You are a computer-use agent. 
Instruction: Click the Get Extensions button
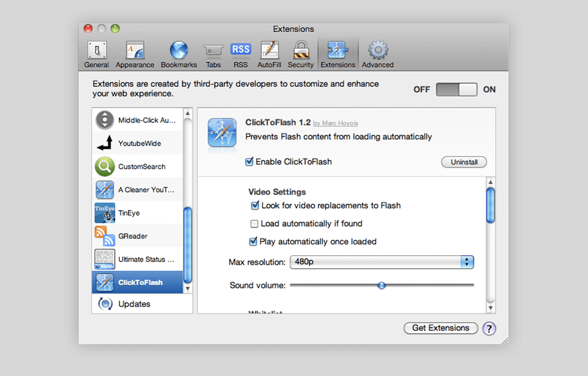coord(440,328)
